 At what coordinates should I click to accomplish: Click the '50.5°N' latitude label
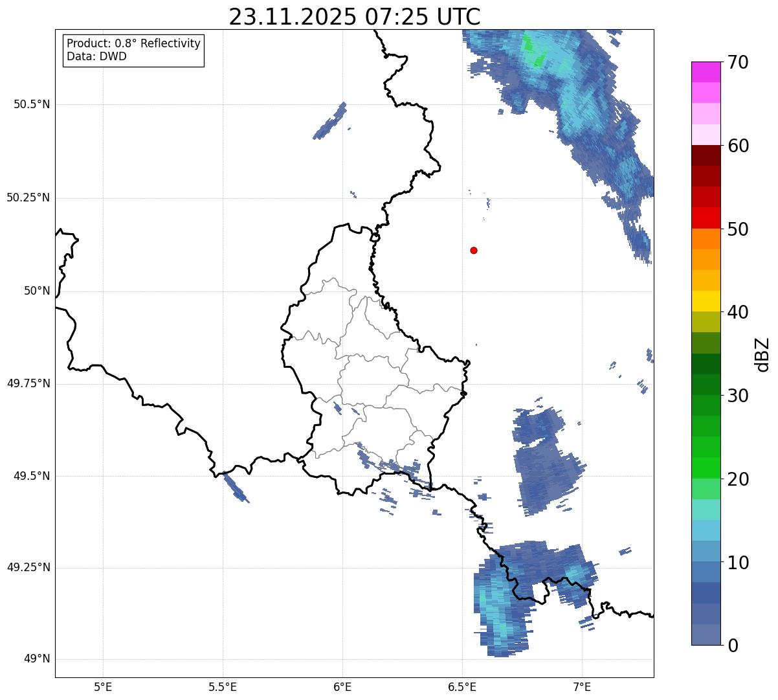pyautogui.click(x=32, y=105)
